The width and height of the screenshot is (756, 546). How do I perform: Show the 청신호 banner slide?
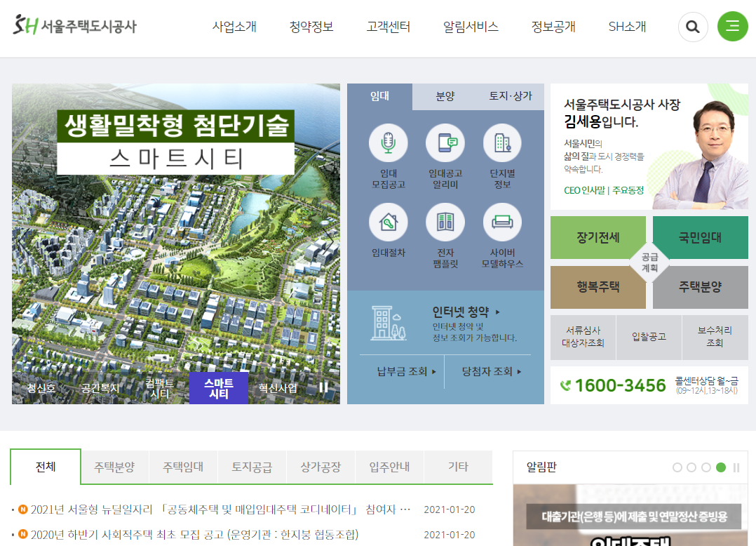click(x=41, y=388)
